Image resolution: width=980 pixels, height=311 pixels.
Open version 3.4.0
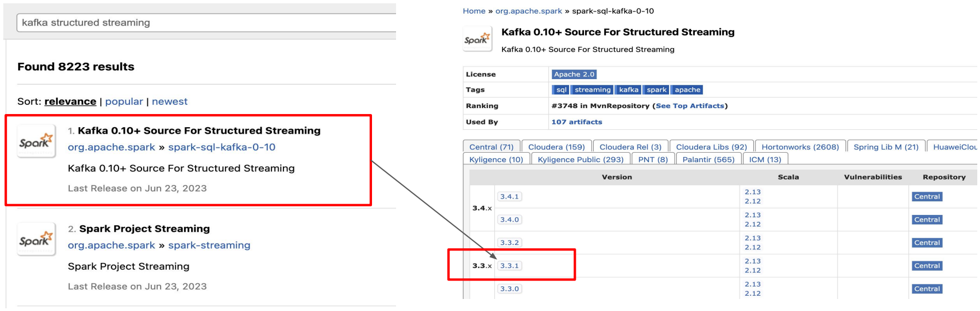510,220
